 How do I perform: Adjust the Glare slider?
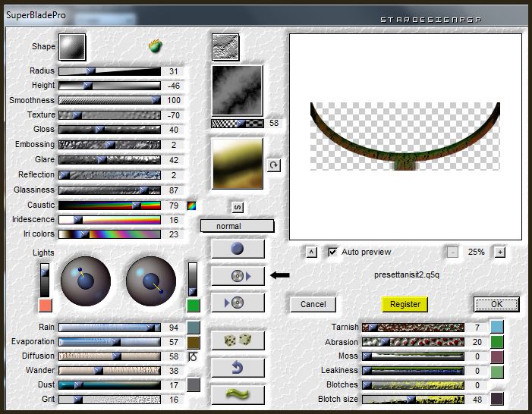pos(109,160)
